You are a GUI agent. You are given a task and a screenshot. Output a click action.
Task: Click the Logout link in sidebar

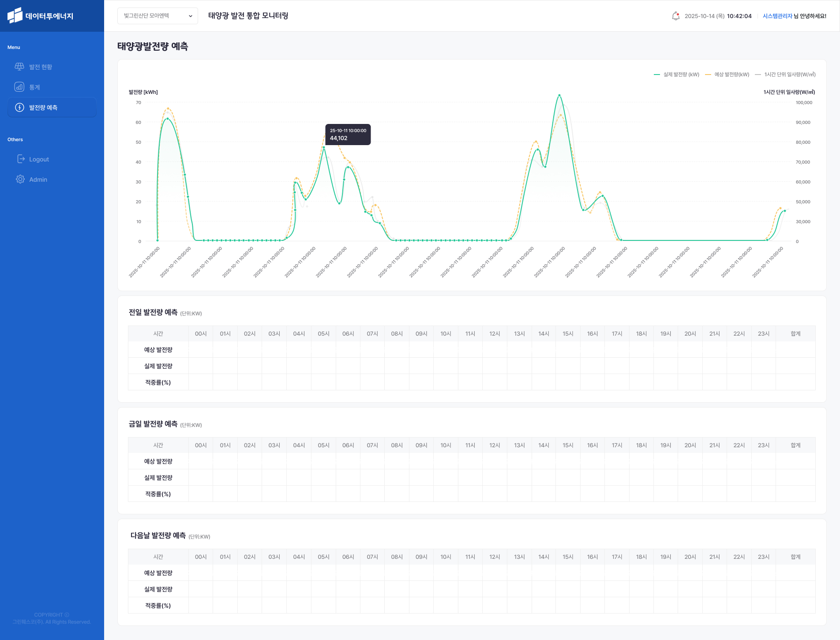(x=39, y=159)
